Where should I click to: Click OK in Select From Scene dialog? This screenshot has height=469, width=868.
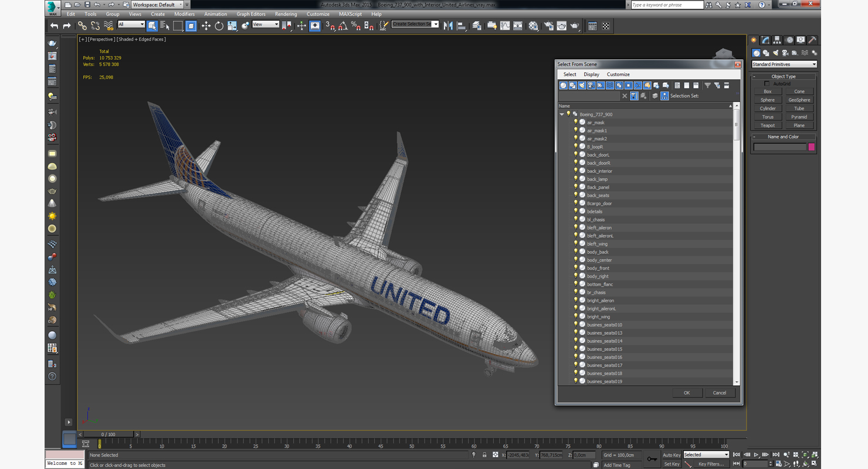(687, 393)
